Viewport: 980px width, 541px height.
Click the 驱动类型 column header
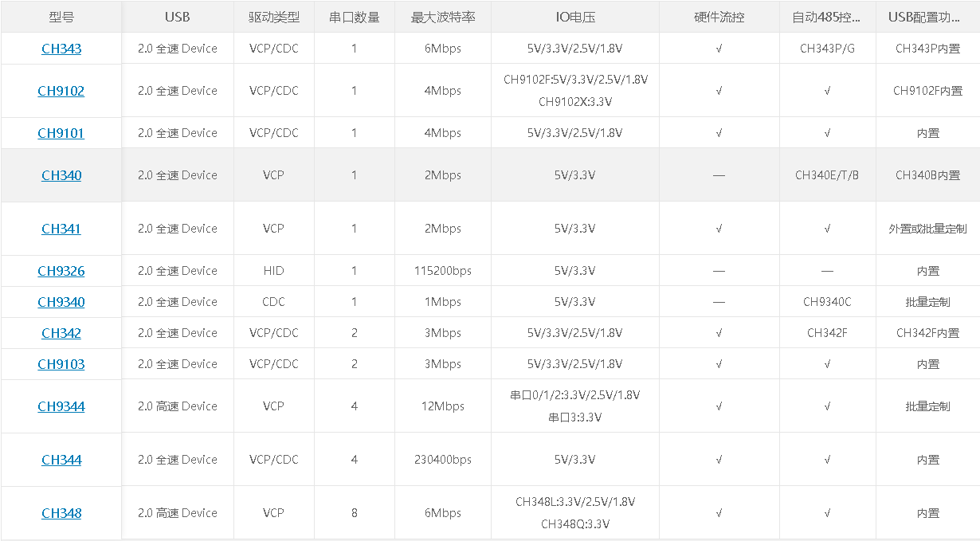(274, 17)
